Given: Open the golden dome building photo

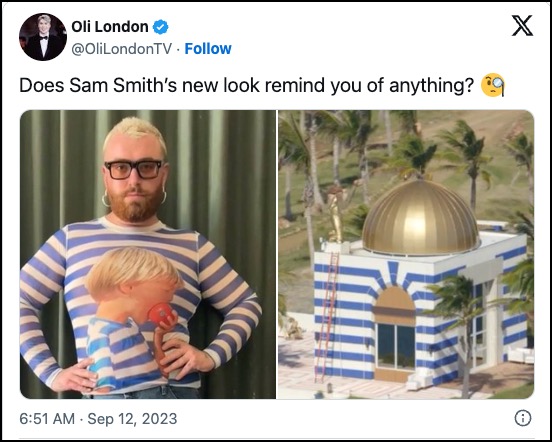Looking at the screenshot, I should pos(406,254).
